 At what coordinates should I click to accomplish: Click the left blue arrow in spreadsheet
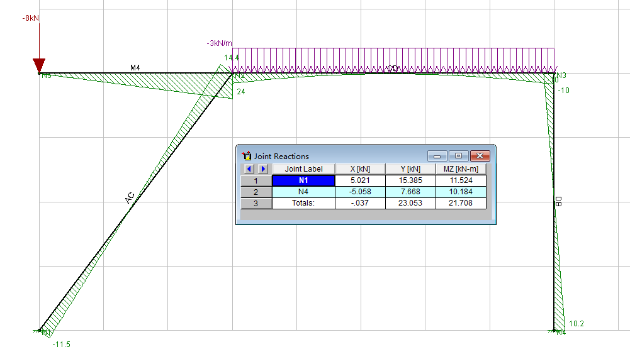click(250, 169)
